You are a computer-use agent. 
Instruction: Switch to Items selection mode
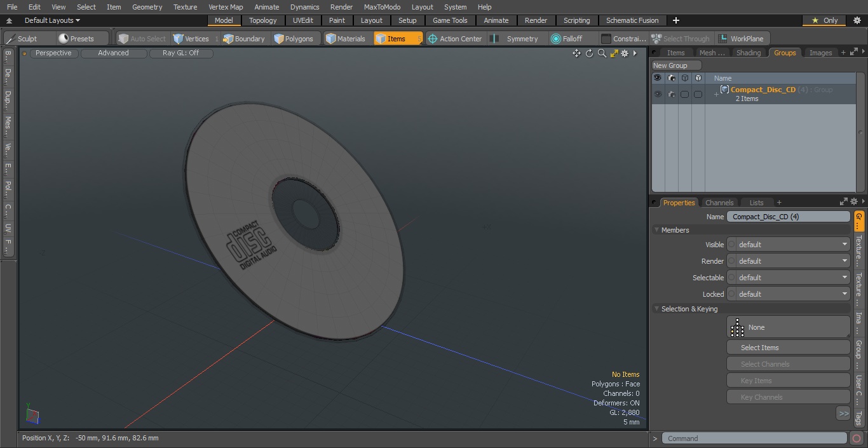click(398, 39)
